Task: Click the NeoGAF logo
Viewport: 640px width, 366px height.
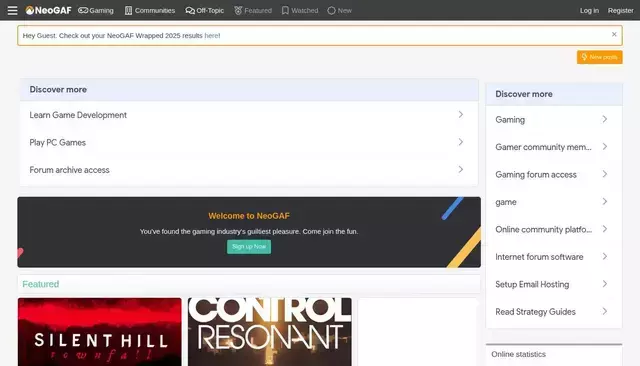Action: tap(48, 10)
